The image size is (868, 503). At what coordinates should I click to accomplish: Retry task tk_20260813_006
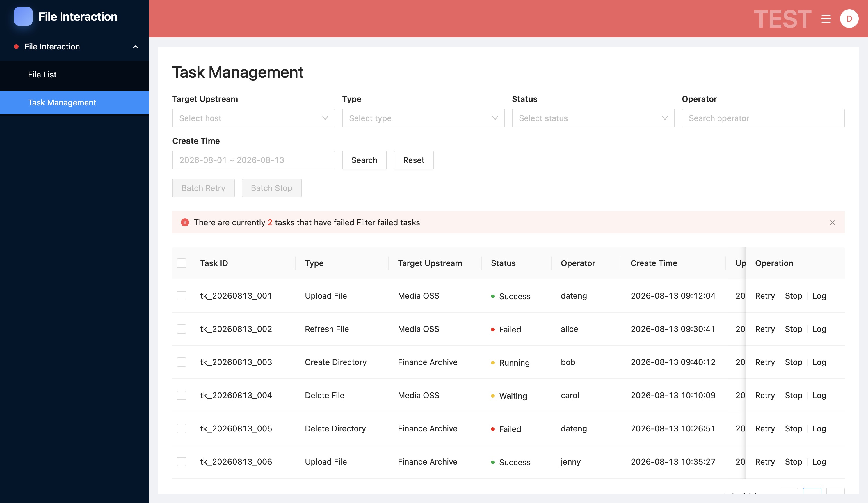765,462
